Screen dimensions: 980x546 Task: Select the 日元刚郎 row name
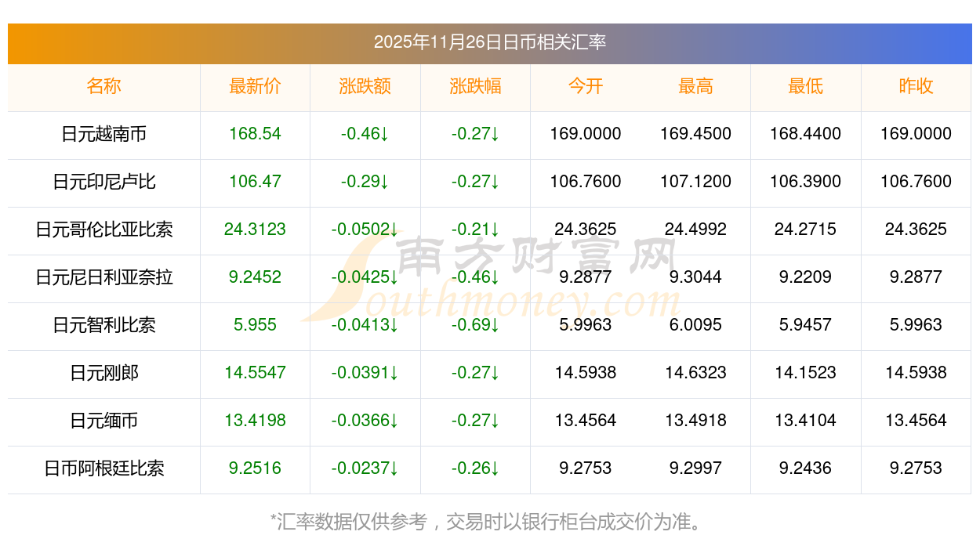[104, 373]
